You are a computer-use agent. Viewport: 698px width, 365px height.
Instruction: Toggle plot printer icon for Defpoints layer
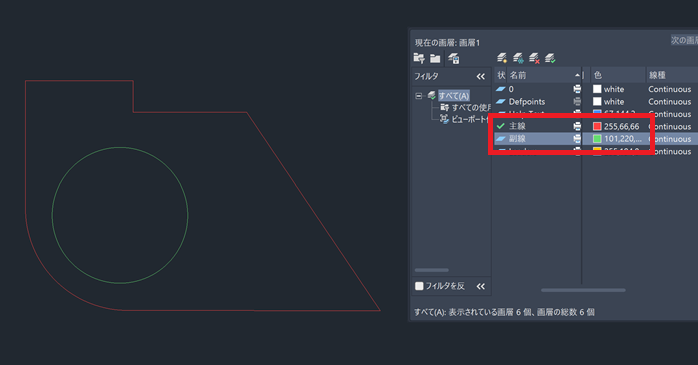click(577, 101)
